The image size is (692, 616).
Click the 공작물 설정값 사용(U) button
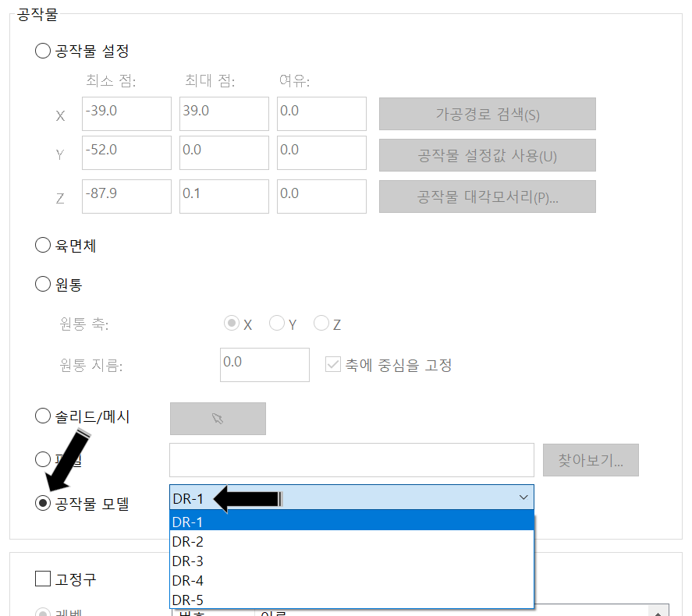coord(488,155)
